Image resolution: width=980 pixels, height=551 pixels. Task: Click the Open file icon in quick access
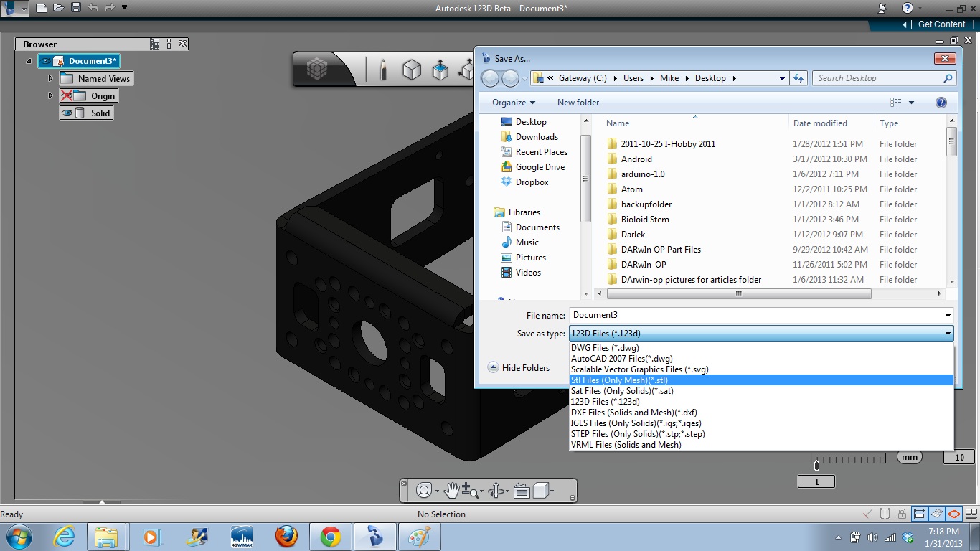(x=58, y=8)
